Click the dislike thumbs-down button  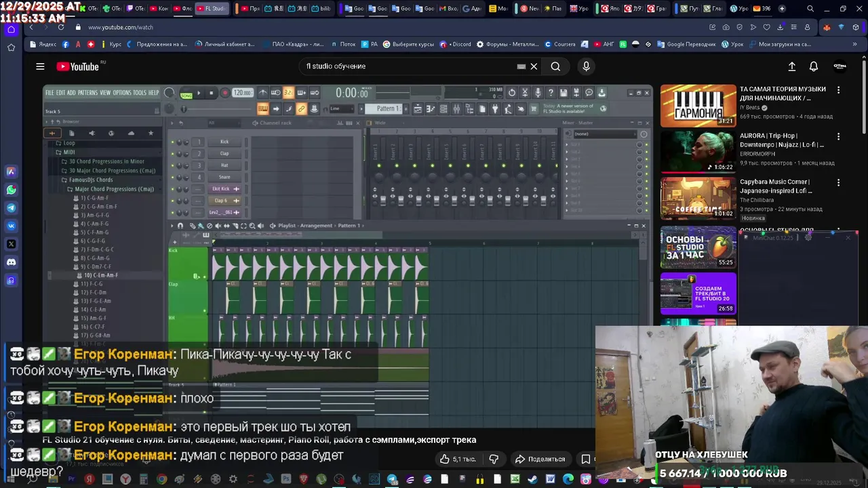[494, 459]
